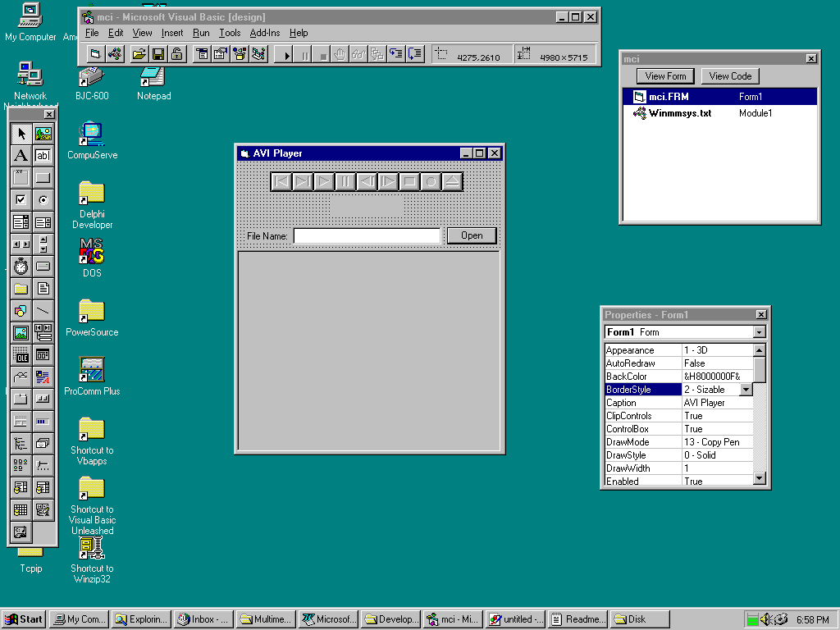Viewport: 840px width, 630px height.
Task: Click the File Name text box
Action: [x=367, y=236]
